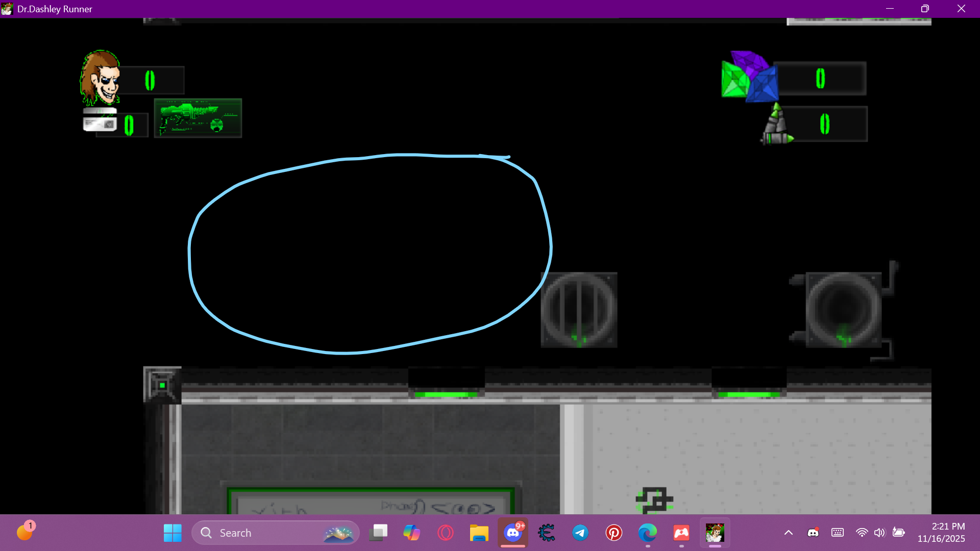Open the Windows Start menu

(x=173, y=533)
